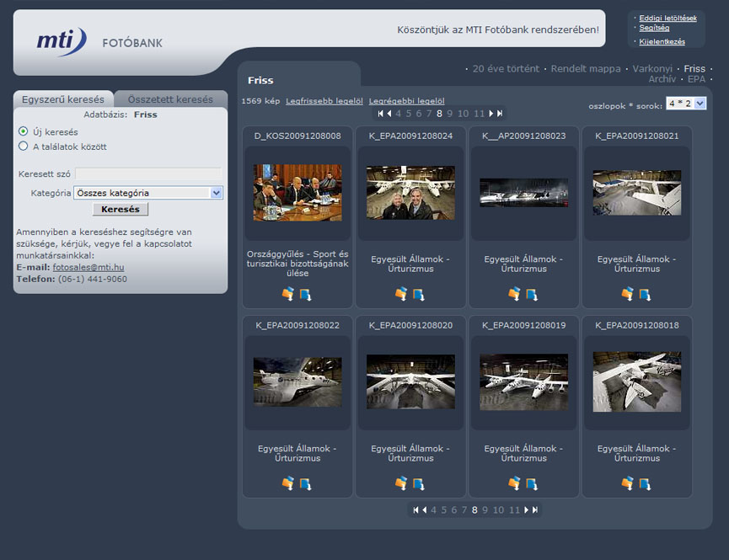Expand the columns and rows '4 * 2' dropdown
This screenshot has width=729, height=560.
(686, 104)
